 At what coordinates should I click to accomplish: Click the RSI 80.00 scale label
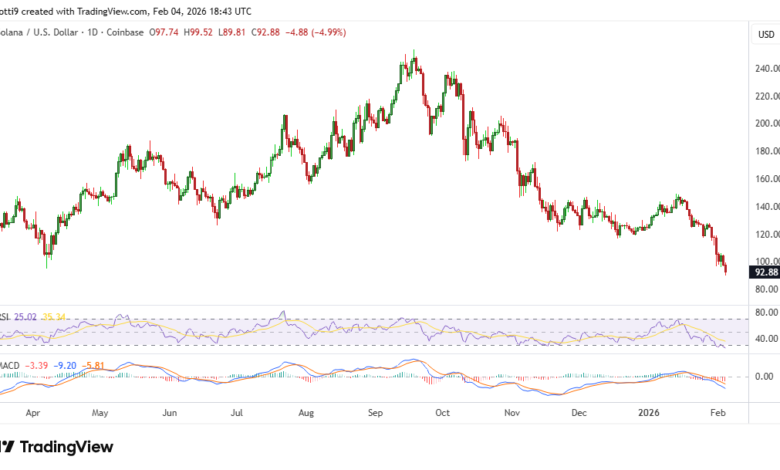click(x=765, y=312)
